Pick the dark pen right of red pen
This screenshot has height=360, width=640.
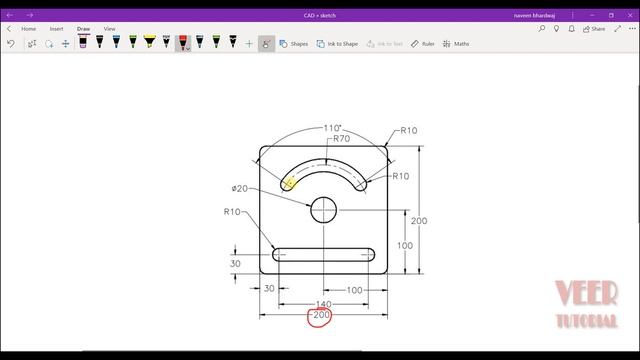[200, 42]
